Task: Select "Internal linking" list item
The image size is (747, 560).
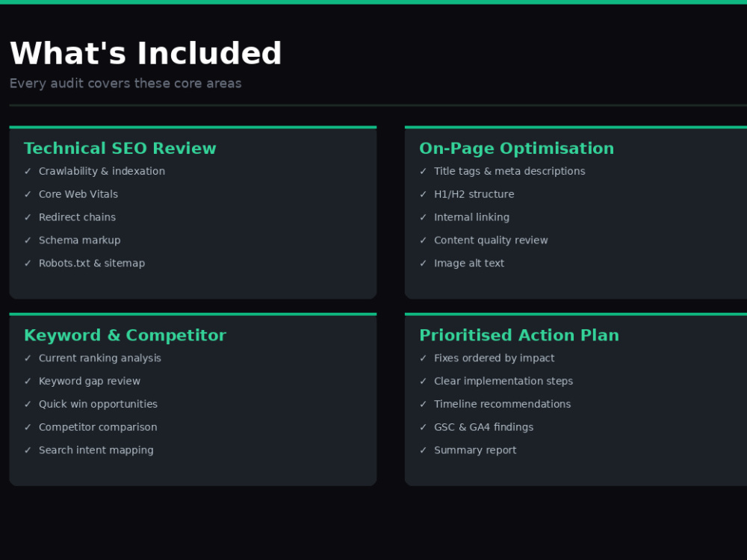Action: pos(471,217)
